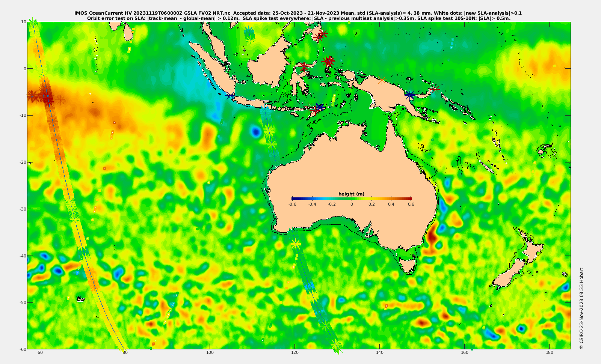The height and width of the screenshot is (364, 601).
Task: Click the blue star marker between Sumatra and Java
Action: (x=230, y=96)
